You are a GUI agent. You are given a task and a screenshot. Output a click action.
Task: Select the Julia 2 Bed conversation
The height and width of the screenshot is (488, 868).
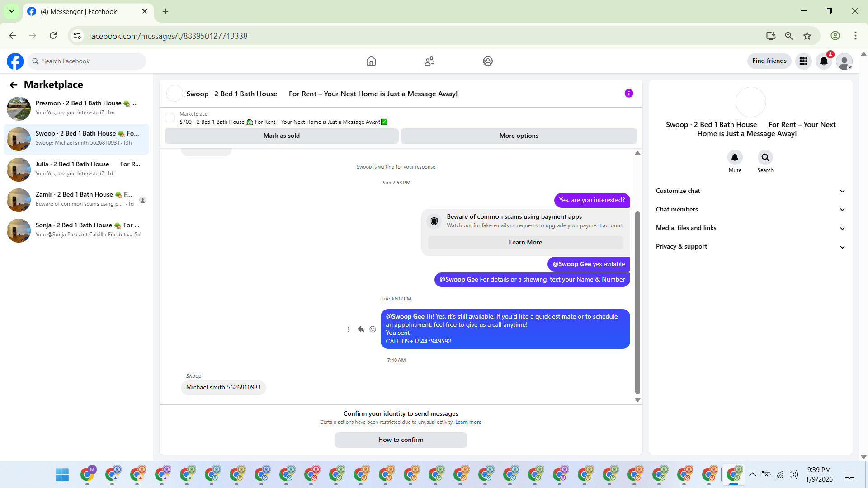tap(76, 169)
